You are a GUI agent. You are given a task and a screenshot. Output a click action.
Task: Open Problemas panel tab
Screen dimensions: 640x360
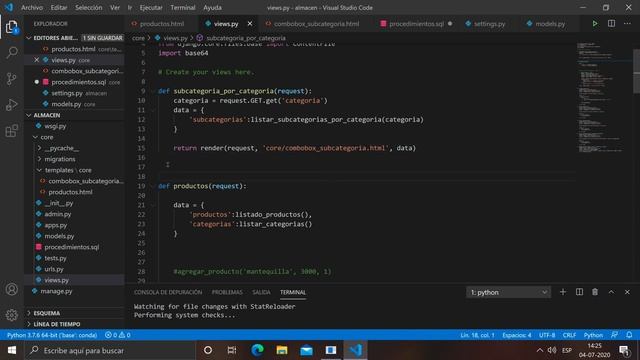click(227, 292)
